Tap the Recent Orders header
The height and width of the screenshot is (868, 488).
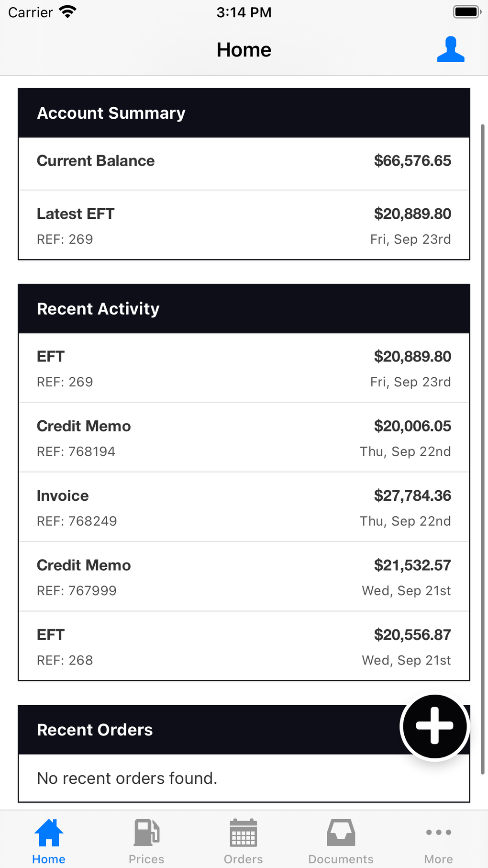[191, 730]
